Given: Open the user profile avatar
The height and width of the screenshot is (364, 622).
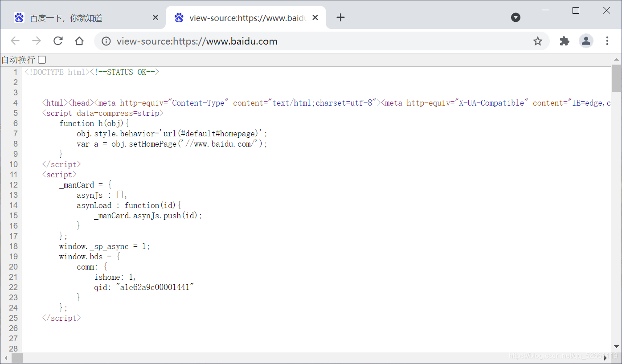Looking at the screenshot, I should (x=586, y=41).
